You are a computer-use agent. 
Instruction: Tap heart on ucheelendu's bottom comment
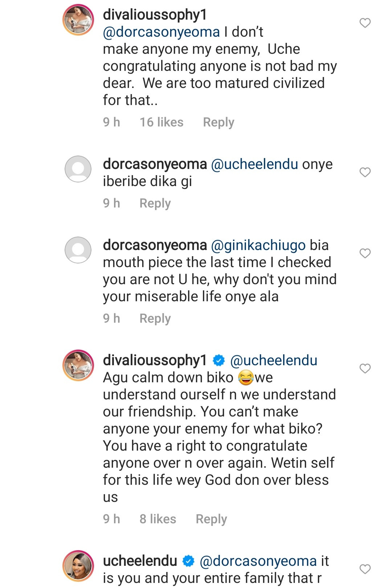(365, 569)
